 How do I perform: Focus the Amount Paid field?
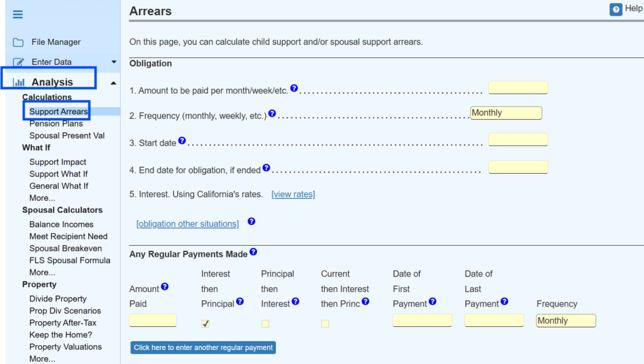(153, 321)
